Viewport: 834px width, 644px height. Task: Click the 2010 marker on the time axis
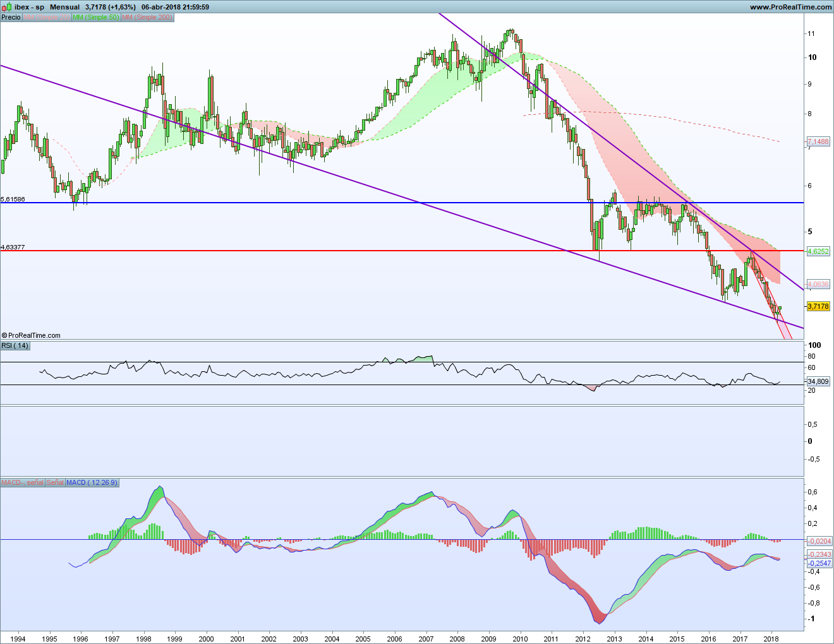coord(520,638)
